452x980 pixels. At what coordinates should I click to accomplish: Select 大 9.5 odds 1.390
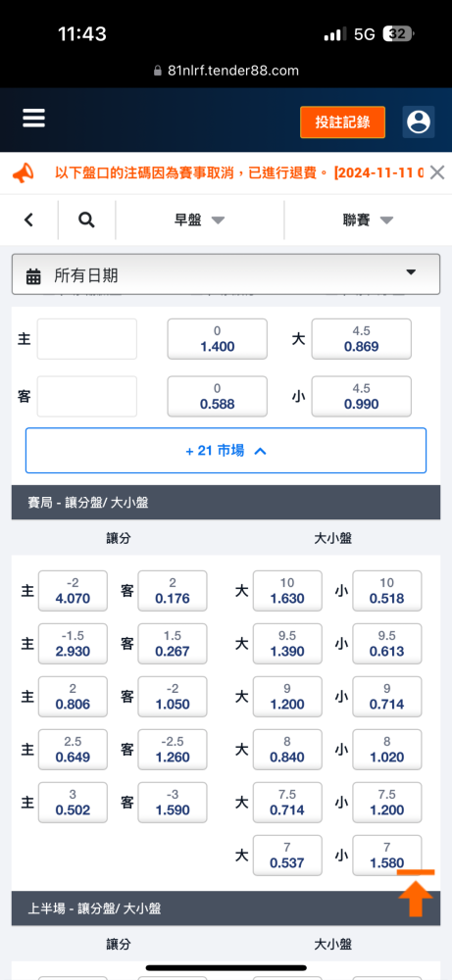click(287, 644)
